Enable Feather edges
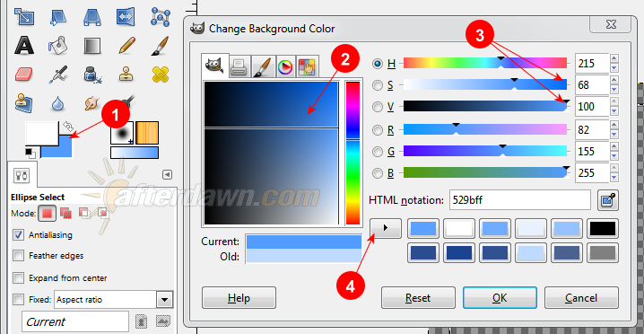644x334 pixels. pos(19,256)
